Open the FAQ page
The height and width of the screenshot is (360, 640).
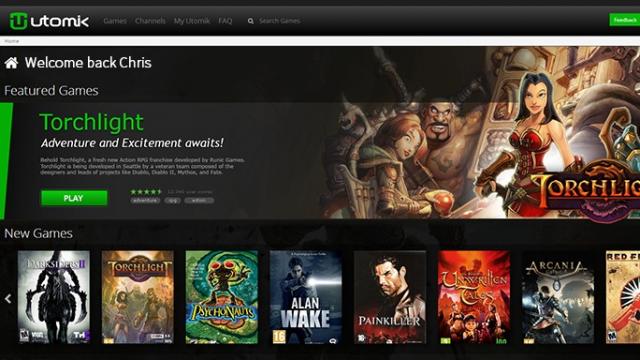click(225, 21)
